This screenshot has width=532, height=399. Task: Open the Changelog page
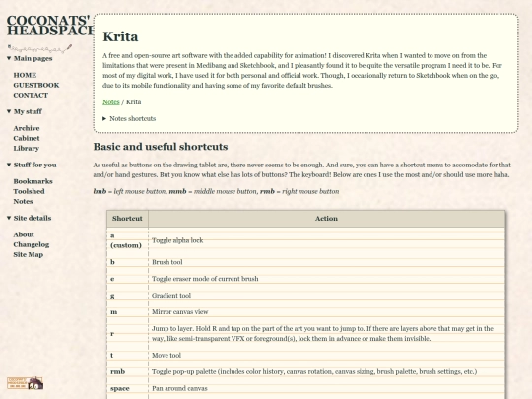32,244
